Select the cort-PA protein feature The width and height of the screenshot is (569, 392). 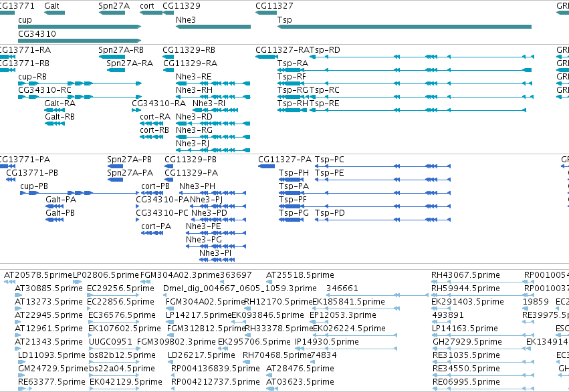tap(152, 233)
